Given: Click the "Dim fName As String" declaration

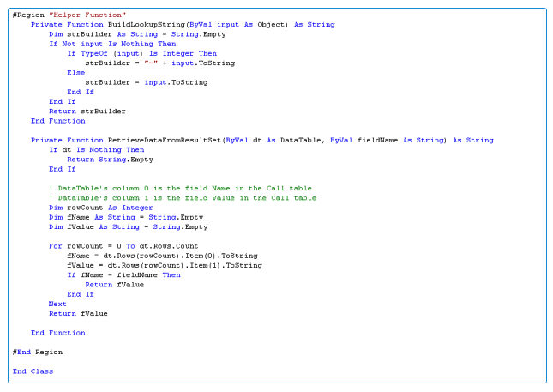Looking at the screenshot, I should 125,217.
